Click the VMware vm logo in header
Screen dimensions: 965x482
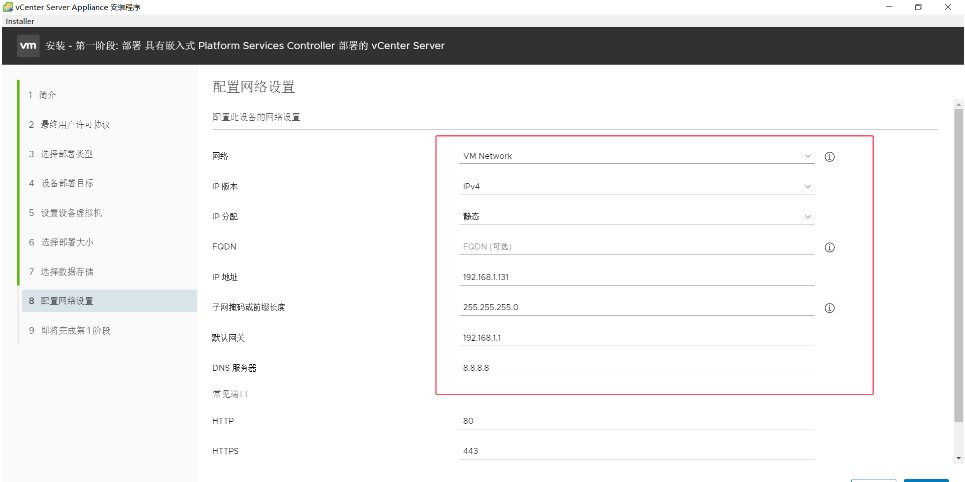(x=28, y=46)
